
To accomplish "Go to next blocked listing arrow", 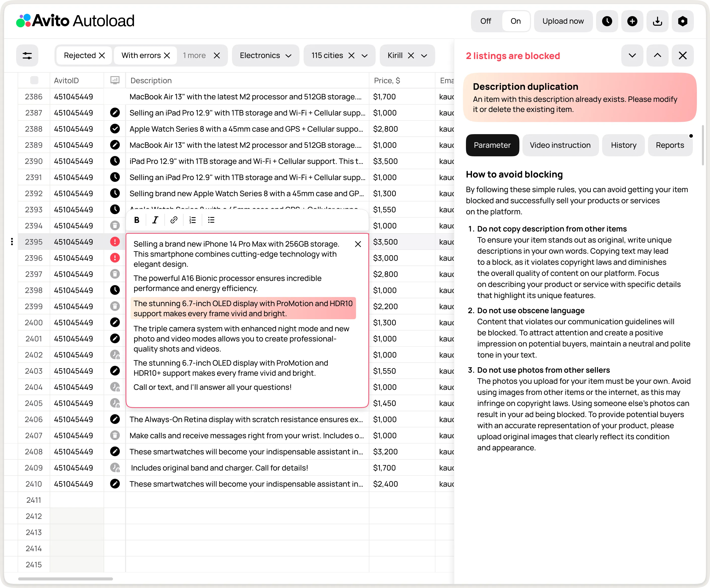I will click(632, 55).
